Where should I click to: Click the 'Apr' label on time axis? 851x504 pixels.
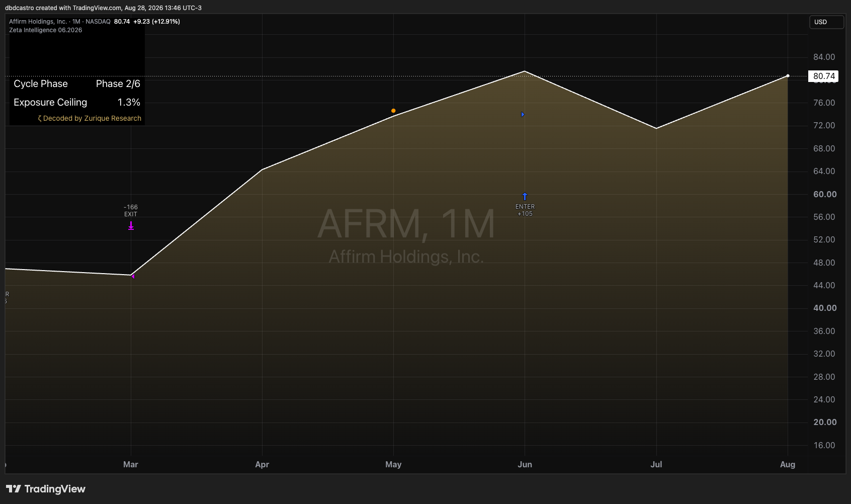(262, 464)
